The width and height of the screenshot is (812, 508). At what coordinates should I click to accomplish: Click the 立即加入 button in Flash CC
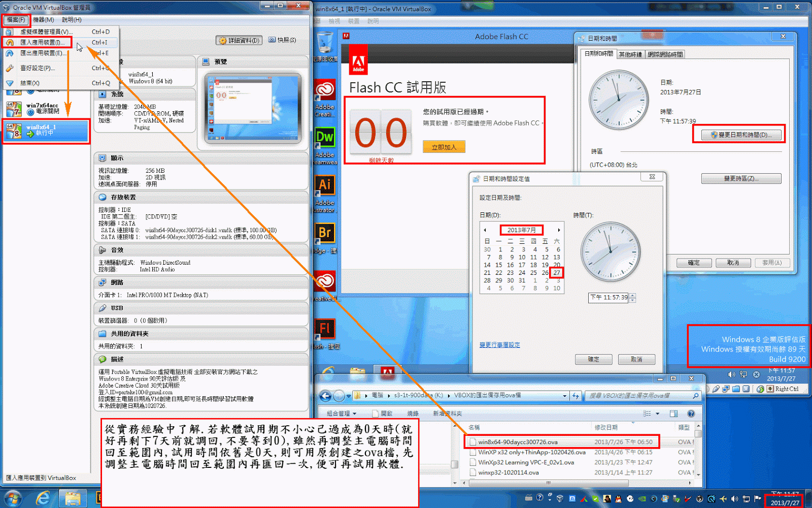444,147
